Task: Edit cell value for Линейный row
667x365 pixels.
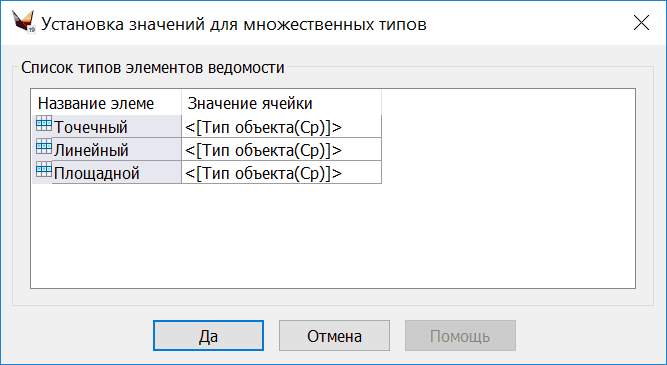Action: [281, 149]
